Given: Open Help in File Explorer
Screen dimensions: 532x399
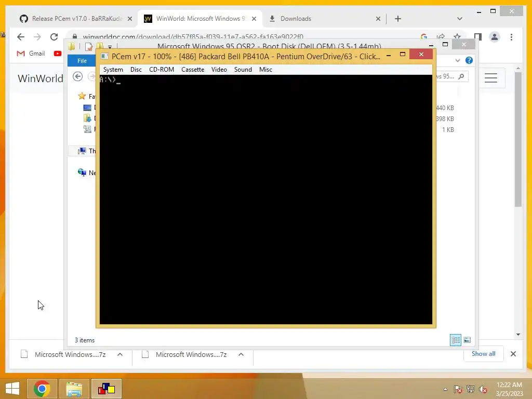Looking at the screenshot, I should [469, 60].
